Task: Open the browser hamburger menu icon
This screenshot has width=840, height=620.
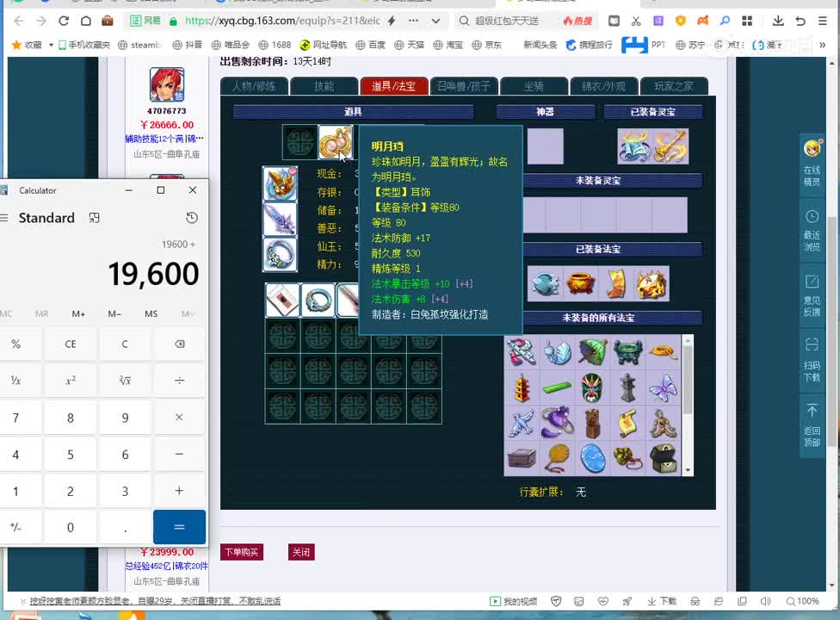Action: coord(822,21)
